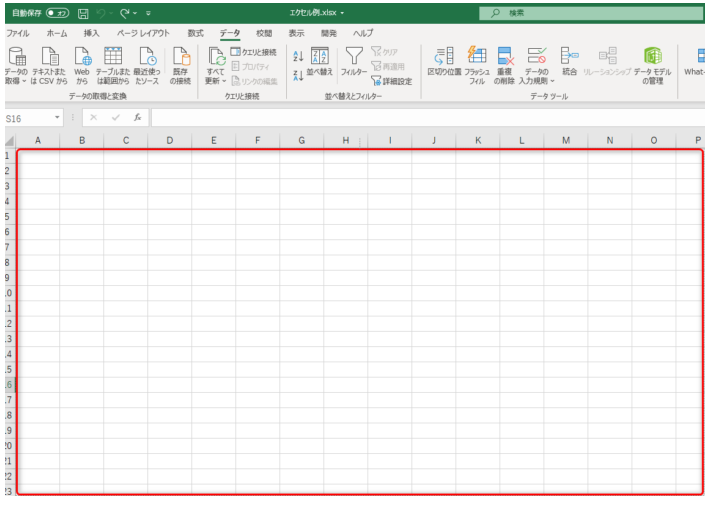Click From Table/Range (テーブルまたは範囲から) icon
Image resolution: width=710 pixels, height=508 pixels.
113,62
